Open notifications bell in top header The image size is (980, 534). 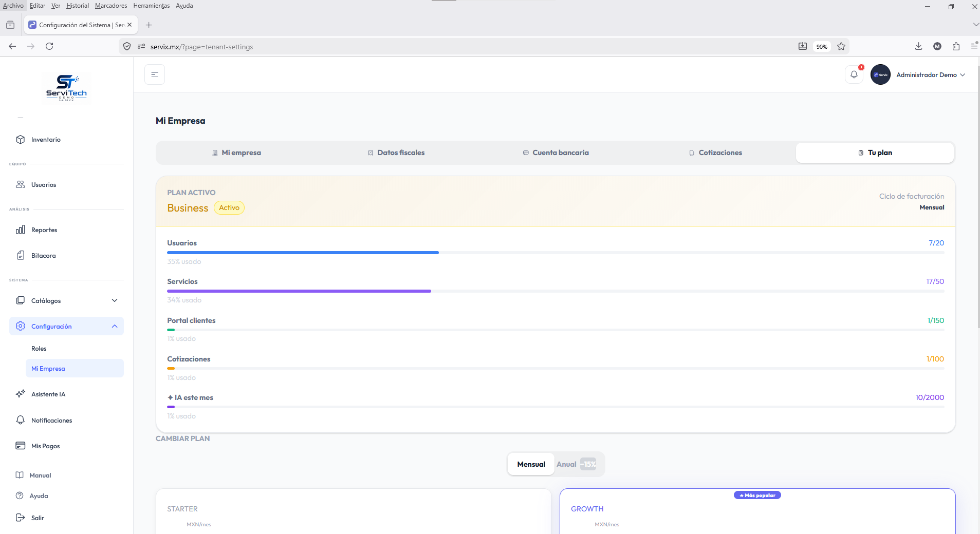pos(854,74)
